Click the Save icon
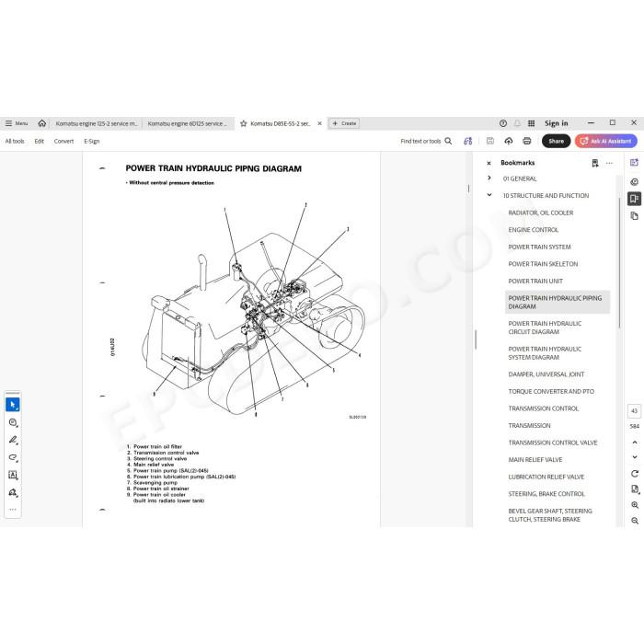The height and width of the screenshot is (644, 644). pyautogui.click(x=490, y=141)
